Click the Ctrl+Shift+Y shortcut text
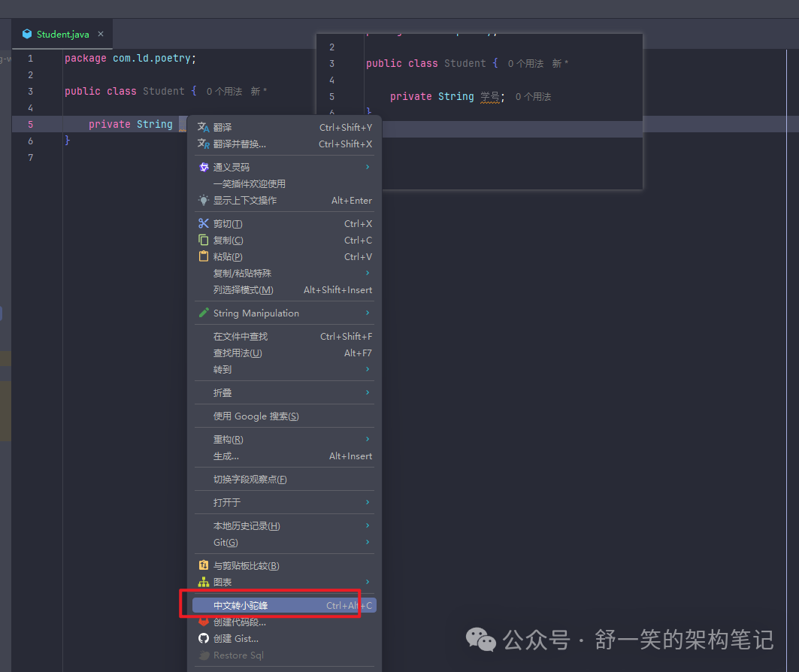The height and width of the screenshot is (672, 799). pyautogui.click(x=346, y=127)
